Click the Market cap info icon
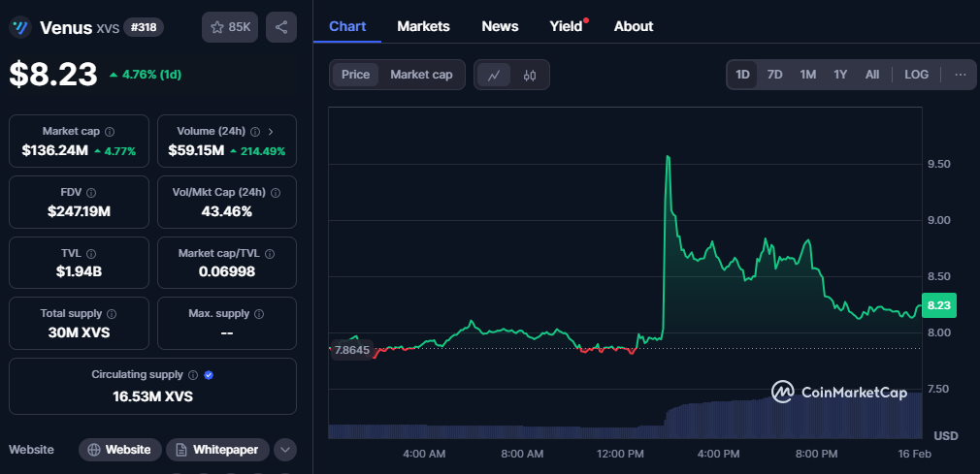Image resolution: width=980 pixels, height=474 pixels. coord(110,131)
